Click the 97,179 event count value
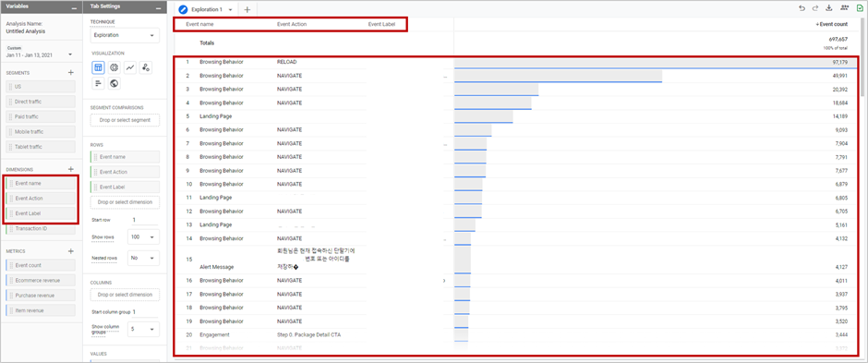This screenshot has width=868, height=363. (839, 63)
